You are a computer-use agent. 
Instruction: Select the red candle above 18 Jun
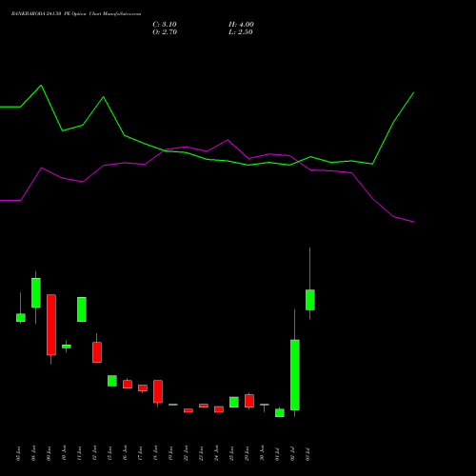click(x=158, y=391)
